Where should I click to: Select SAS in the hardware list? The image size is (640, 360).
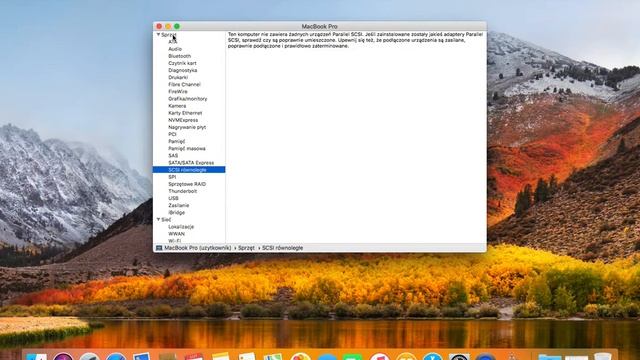pyautogui.click(x=173, y=156)
